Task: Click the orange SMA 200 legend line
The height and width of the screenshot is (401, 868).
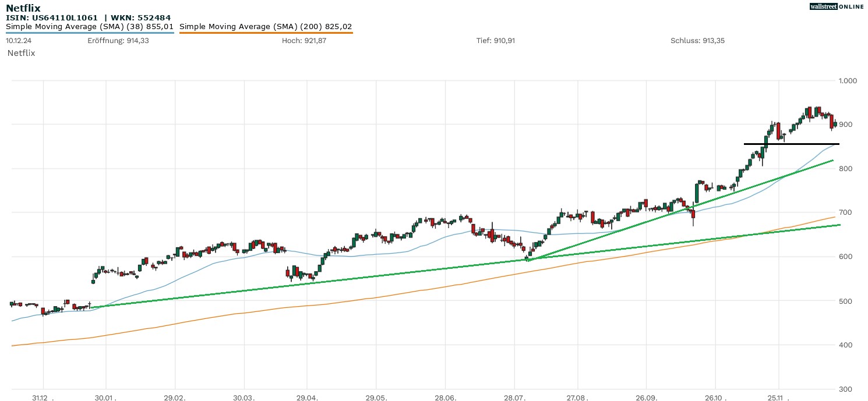Action: pos(266,33)
